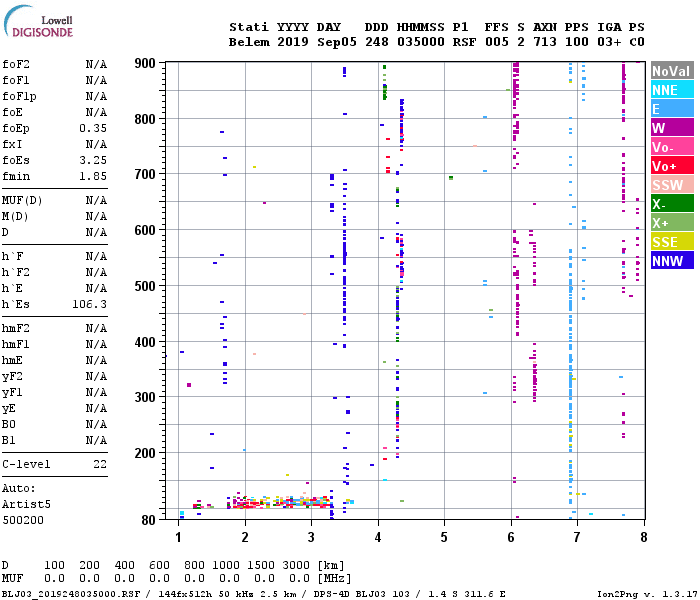
Task: Click the [MHz] unit label
Action: click(334, 579)
